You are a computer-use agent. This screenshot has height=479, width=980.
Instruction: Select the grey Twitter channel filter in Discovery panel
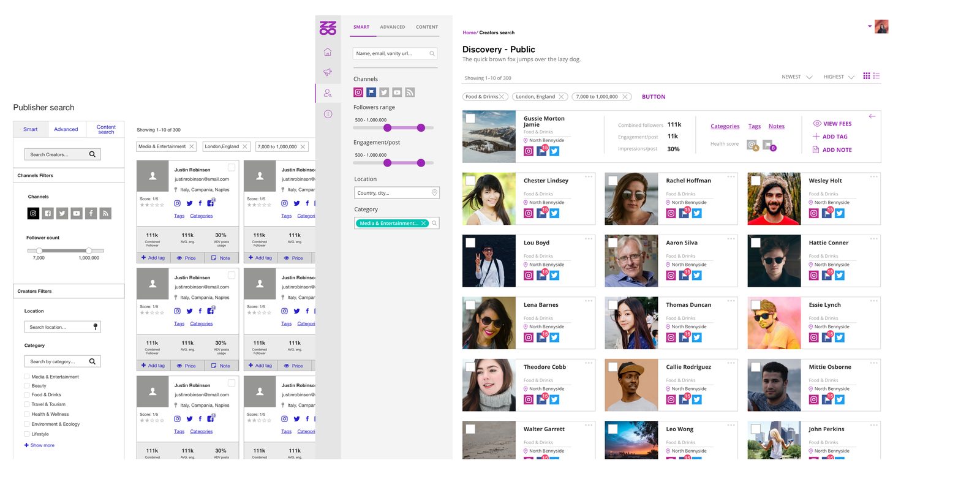point(384,92)
